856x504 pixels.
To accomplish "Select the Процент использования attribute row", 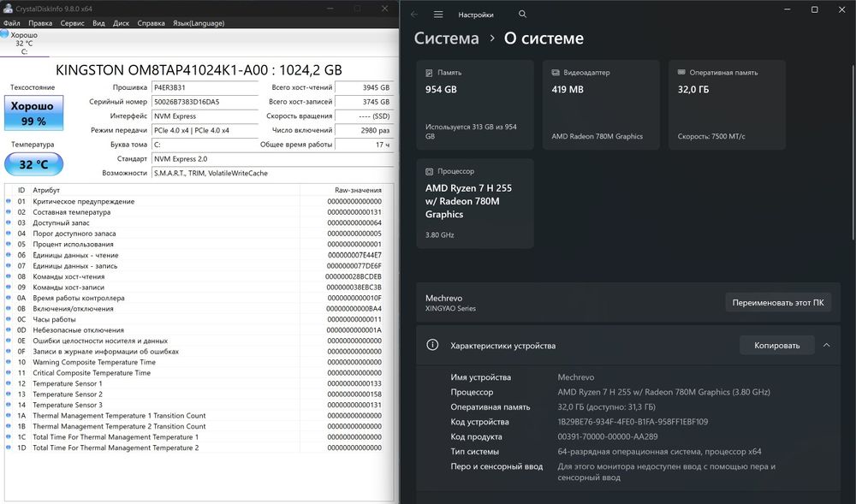I will pos(194,245).
